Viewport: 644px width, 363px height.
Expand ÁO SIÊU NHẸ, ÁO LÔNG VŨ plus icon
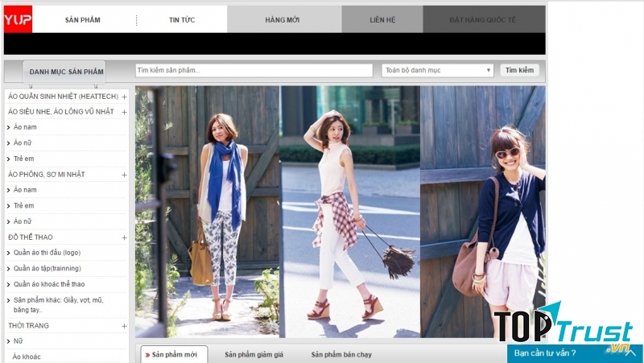[x=124, y=112]
